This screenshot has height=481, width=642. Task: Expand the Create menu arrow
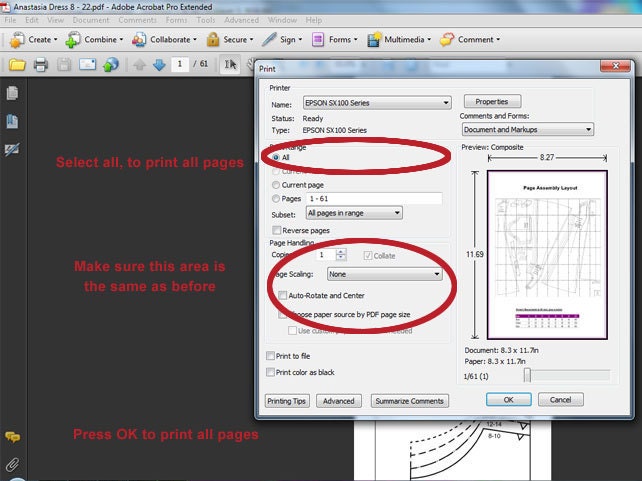point(56,40)
